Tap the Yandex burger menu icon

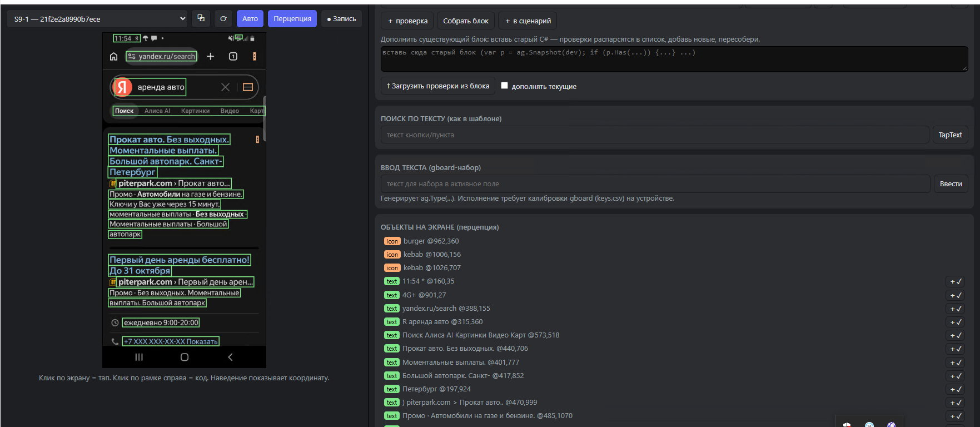248,87
